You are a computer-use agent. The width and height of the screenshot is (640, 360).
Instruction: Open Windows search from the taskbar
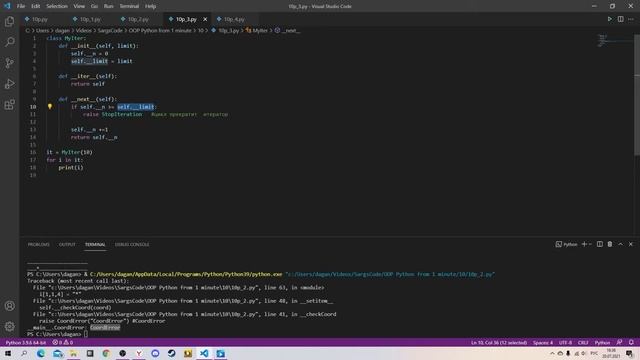[x=24, y=353]
